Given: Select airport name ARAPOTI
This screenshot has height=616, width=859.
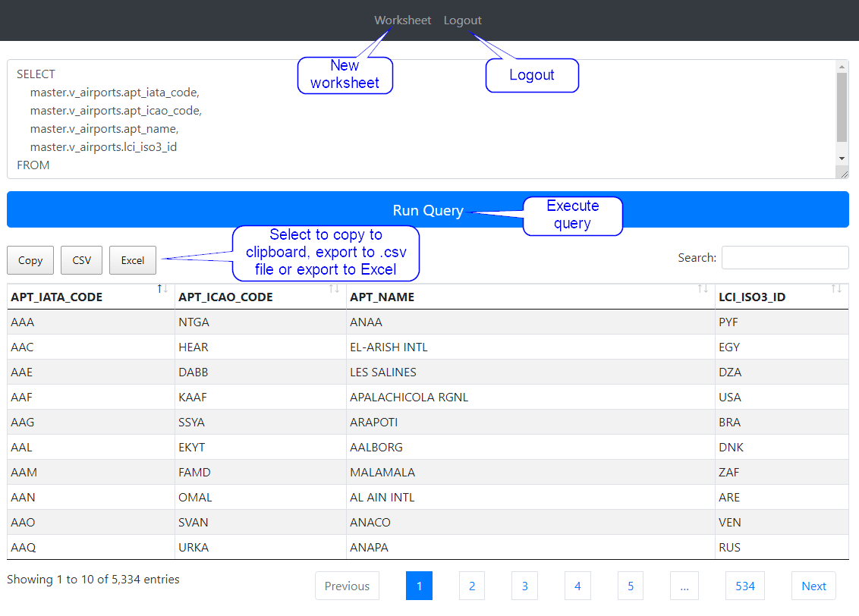Looking at the screenshot, I should click(x=530, y=422).
